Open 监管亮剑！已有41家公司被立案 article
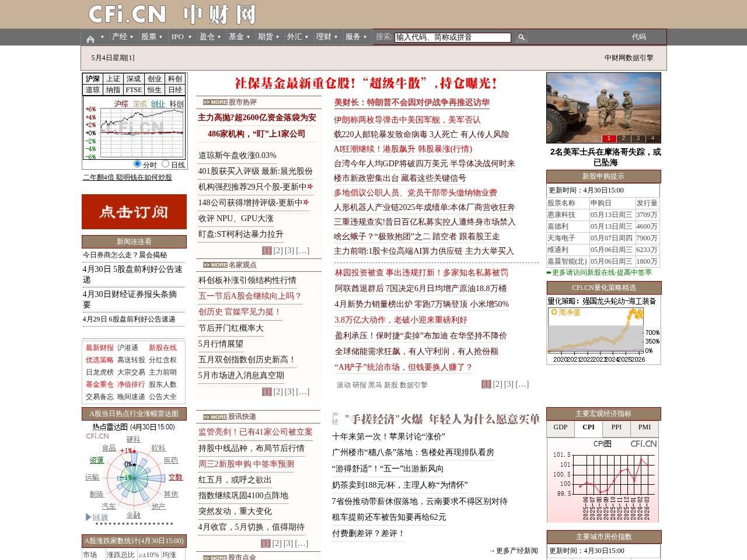Screen dimensions: 747x560 (256, 432)
